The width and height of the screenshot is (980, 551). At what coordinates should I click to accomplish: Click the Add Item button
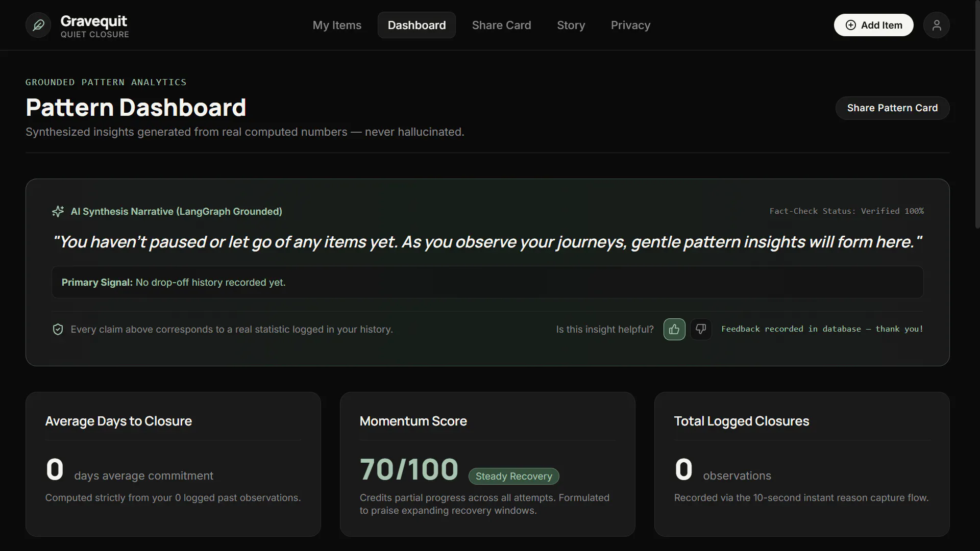[x=873, y=25]
